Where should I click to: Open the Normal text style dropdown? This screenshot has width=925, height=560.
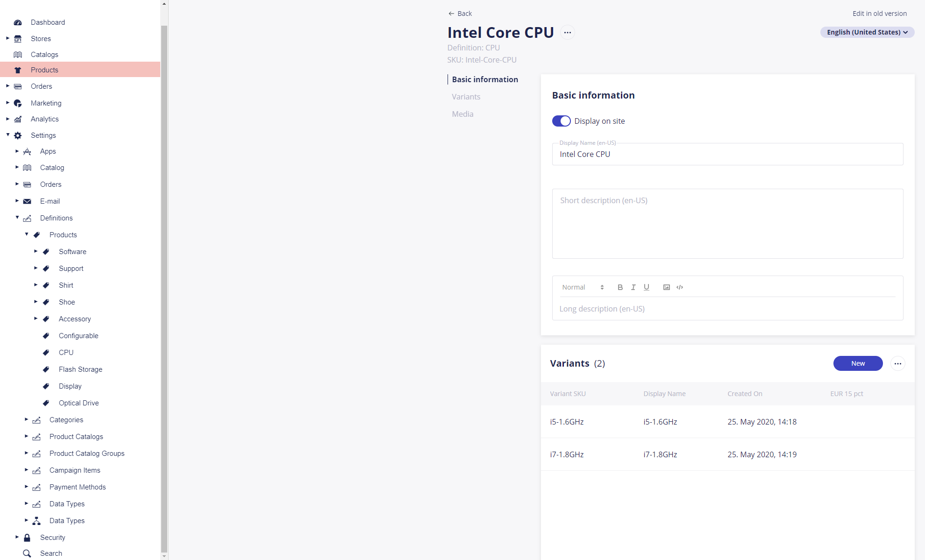(583, 287)
